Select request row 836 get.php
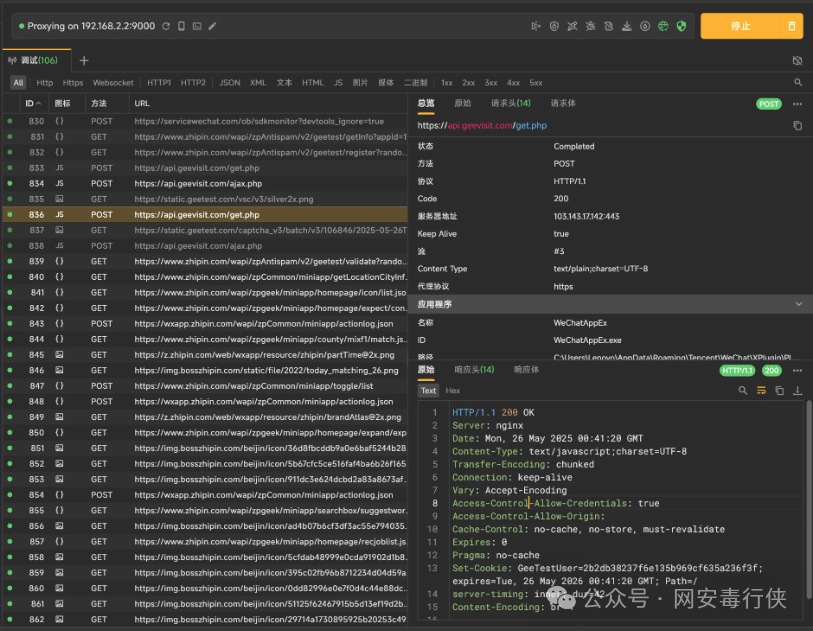Viewport: 813px width, 631px height. click(205, 215)
